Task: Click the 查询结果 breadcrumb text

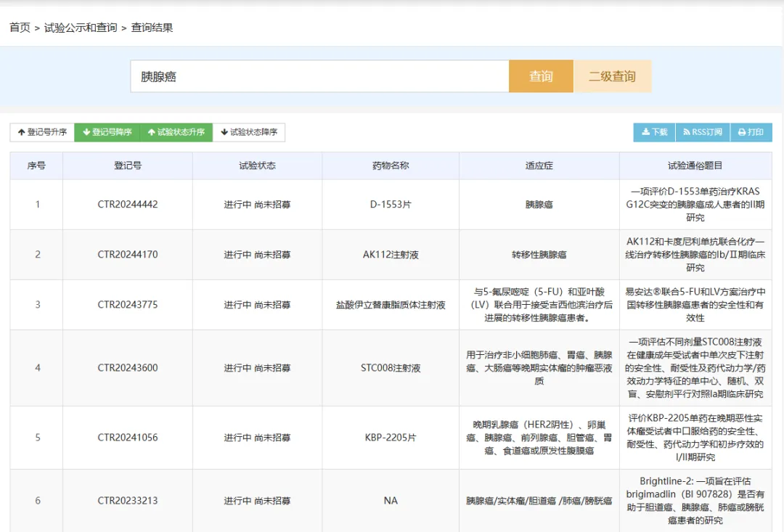Action: pyautogui.click(x=152, y=28)
